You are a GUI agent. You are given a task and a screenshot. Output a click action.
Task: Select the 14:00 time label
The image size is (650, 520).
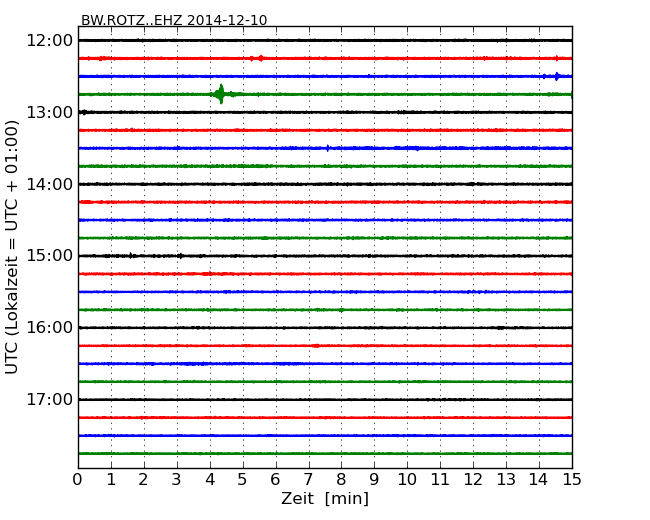(49, 184)
